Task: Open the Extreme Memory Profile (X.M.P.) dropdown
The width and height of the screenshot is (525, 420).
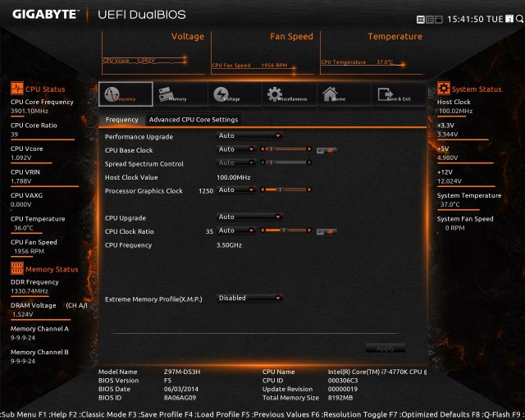Action: click(249, 298)
